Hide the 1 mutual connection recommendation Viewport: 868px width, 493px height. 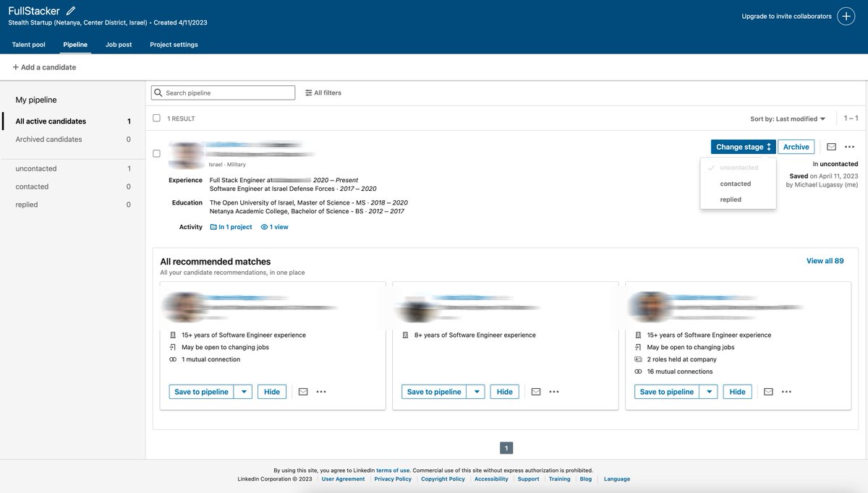pyautogui.click(x=272, y=392)
